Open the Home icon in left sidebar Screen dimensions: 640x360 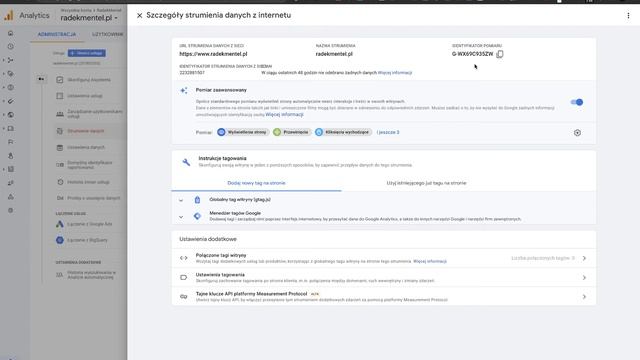11,33
